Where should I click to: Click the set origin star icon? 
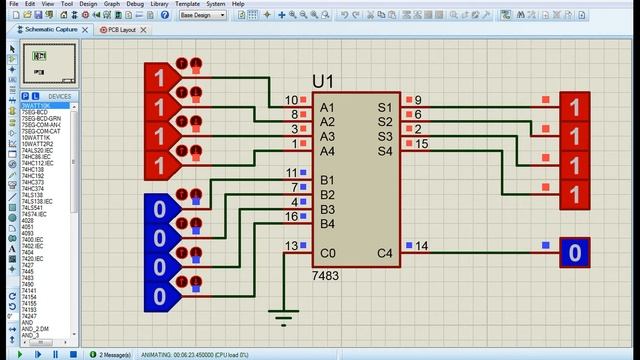pos(267,15)
